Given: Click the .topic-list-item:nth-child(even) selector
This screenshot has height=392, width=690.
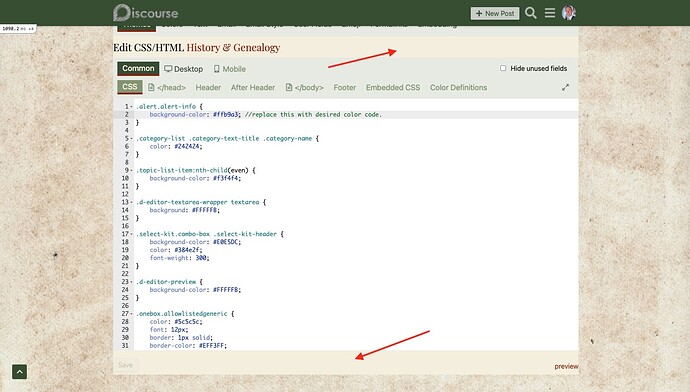Looking at the screenshot, I should point(192,170).
